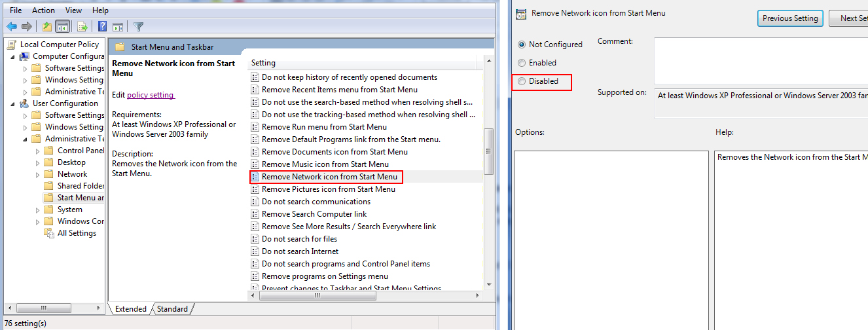The image size is (868, 330).
Task: Click the policy icon beside Do not search communications
Action: click(256, 202)
